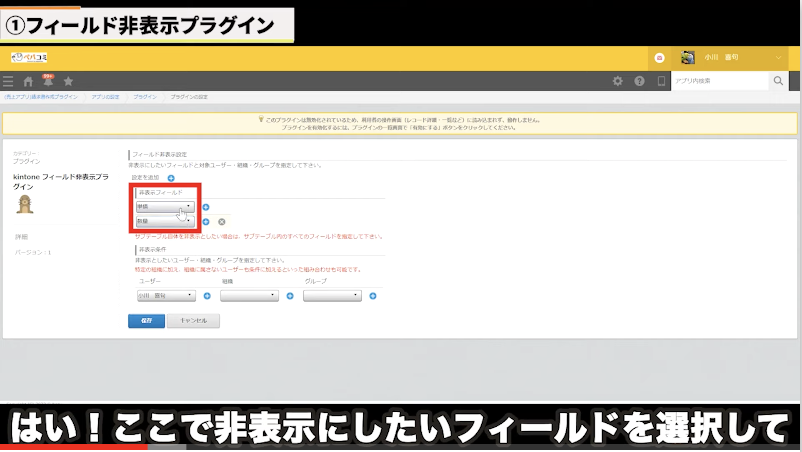Add a new setting with 設定を追加 plus
The height and width of the screenshot is (452, 802).
click(x=171, y=177)
